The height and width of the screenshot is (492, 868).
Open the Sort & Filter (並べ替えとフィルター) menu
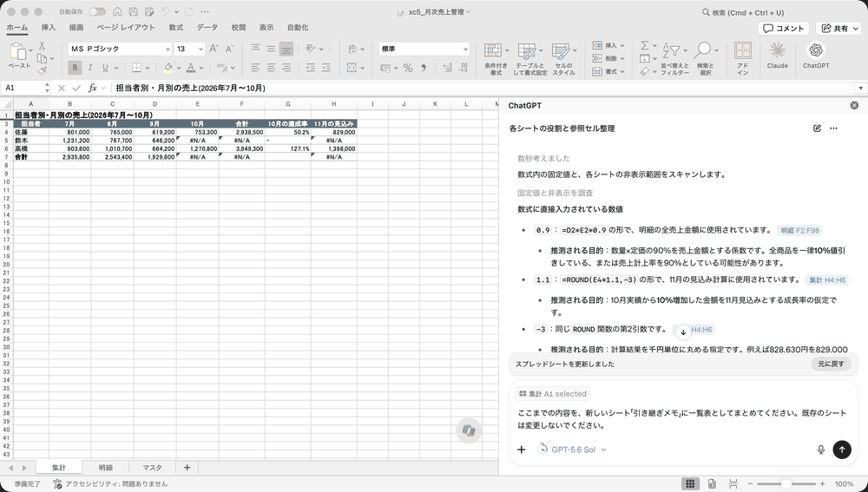click(x=674, y=59)
